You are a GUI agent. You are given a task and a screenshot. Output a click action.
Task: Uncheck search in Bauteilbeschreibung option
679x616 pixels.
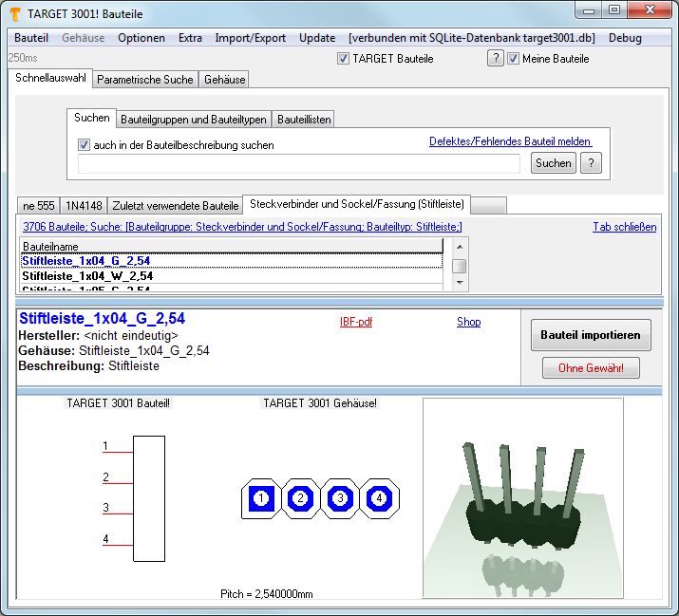click(85, 145)
